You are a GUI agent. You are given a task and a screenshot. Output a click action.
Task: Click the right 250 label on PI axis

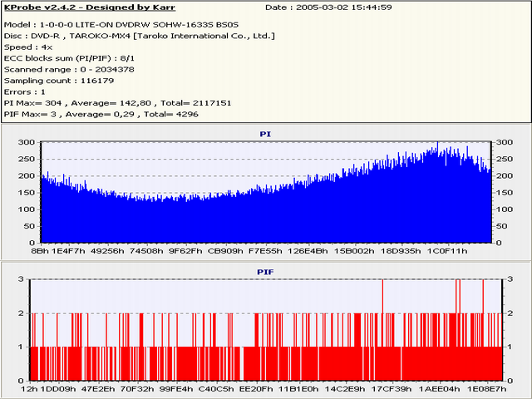[505, 159]
